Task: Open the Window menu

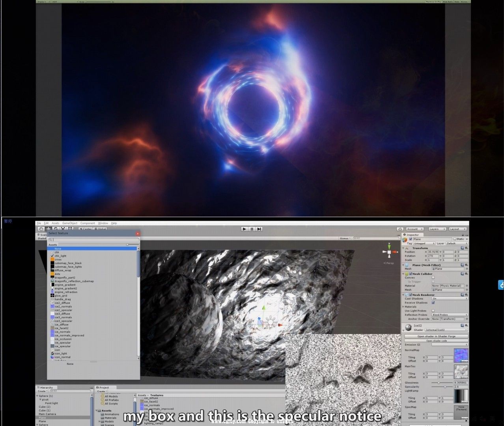Action: click(103, 223)
